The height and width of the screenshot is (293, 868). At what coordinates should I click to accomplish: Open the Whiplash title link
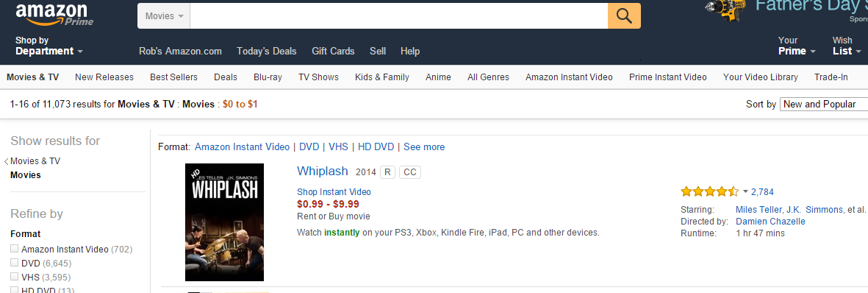coord(323,171)
